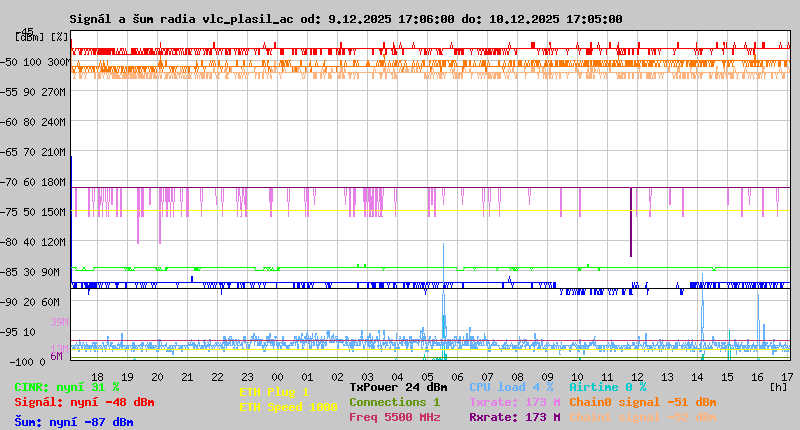Click the '21' hour tick on time axis
The image size is (800, 430).
[x=187, y=377]
